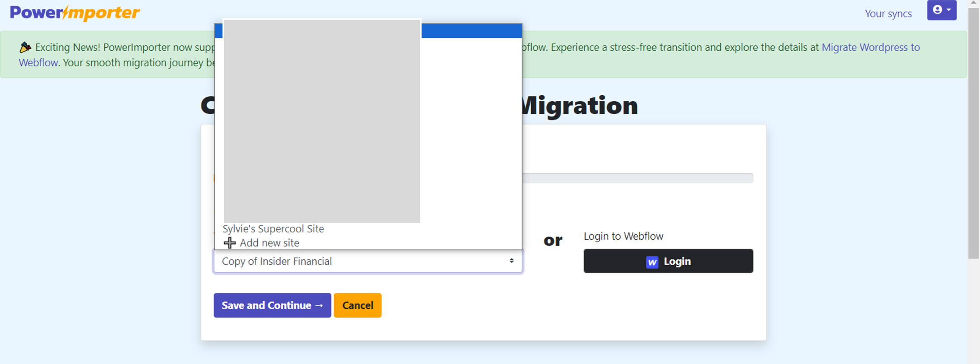Select the Add new site option
Screen dimensions: 980x364
[269, 243]
